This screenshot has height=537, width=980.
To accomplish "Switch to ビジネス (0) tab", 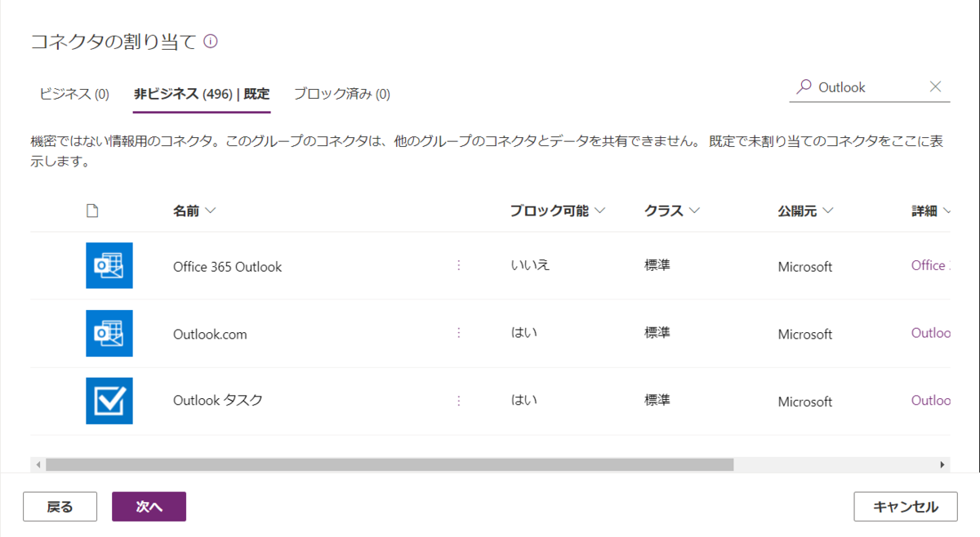I will [74, 94].
